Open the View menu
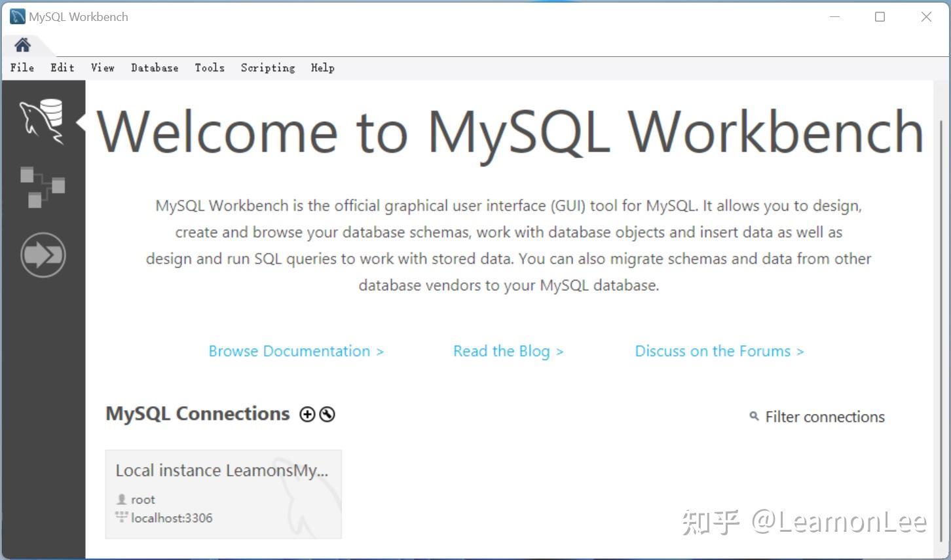951x560 pixels. click(102, 67)
